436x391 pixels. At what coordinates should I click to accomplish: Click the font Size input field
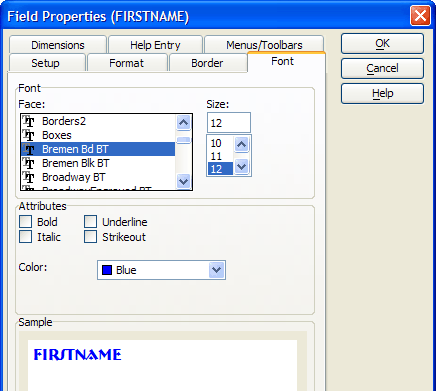229,123
